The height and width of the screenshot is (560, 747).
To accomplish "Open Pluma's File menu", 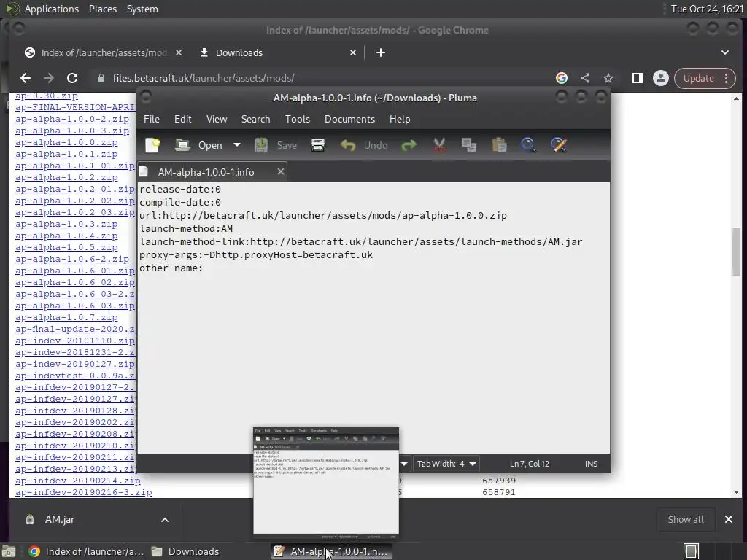I will 152,119.
